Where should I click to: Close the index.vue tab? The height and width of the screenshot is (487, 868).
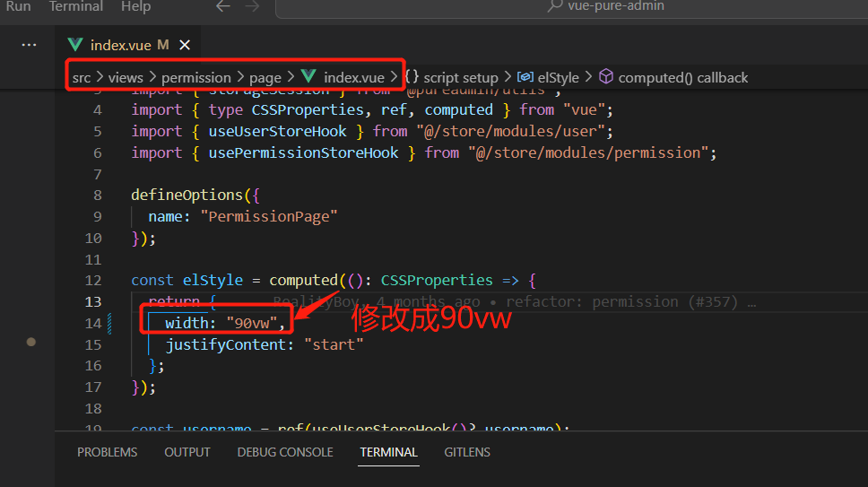pyautogui.click(x=185, y=45)
